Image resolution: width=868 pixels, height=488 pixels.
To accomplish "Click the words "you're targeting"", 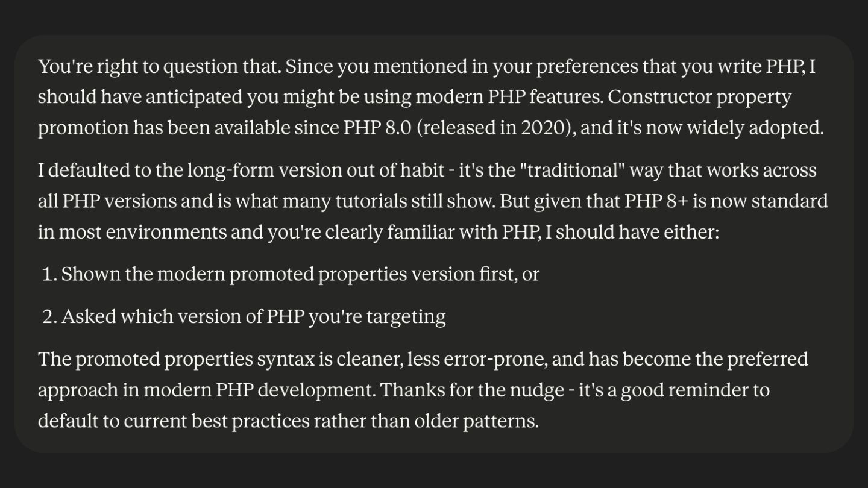I will pyautogui.click(x=377, y=317).
